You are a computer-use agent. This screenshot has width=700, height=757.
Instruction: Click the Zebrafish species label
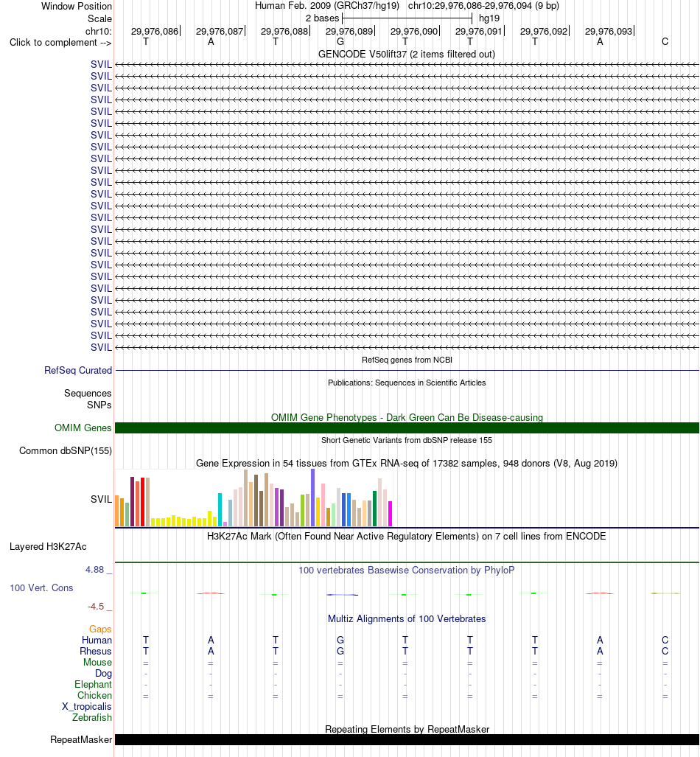[91, 718]
